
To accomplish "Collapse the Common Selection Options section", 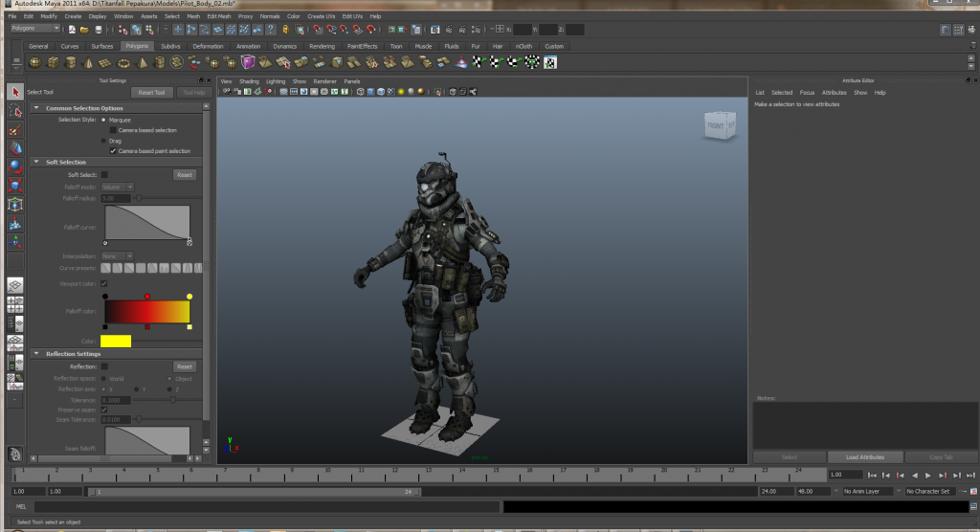I will click(x=37, y=108).
